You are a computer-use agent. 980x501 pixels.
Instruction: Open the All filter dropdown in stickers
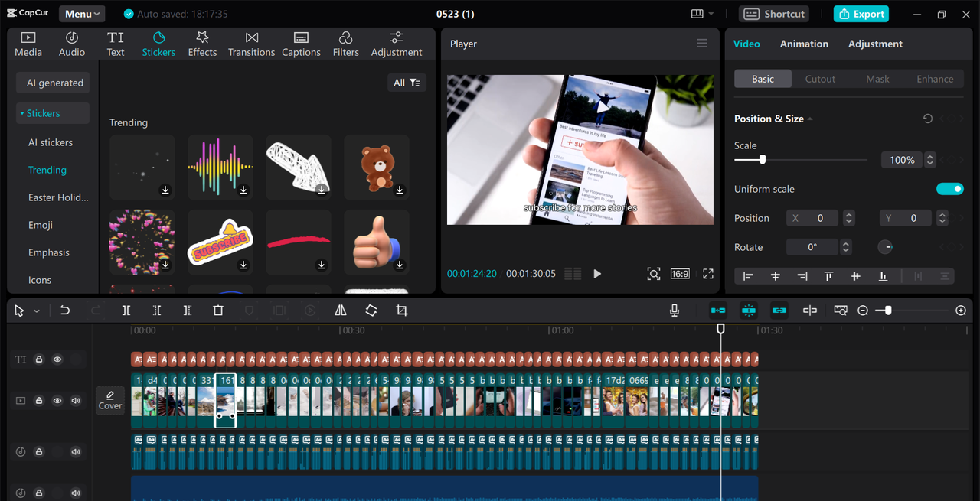click(407, 83)
